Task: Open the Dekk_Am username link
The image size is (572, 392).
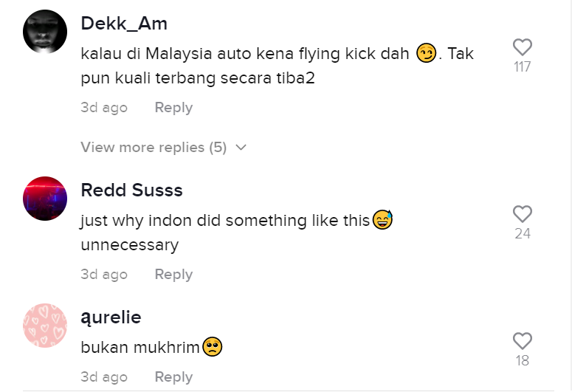Action: 124,24
